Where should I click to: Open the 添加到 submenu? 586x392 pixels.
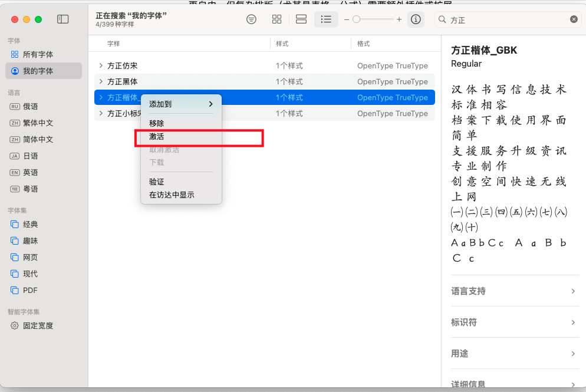point(180,104)
